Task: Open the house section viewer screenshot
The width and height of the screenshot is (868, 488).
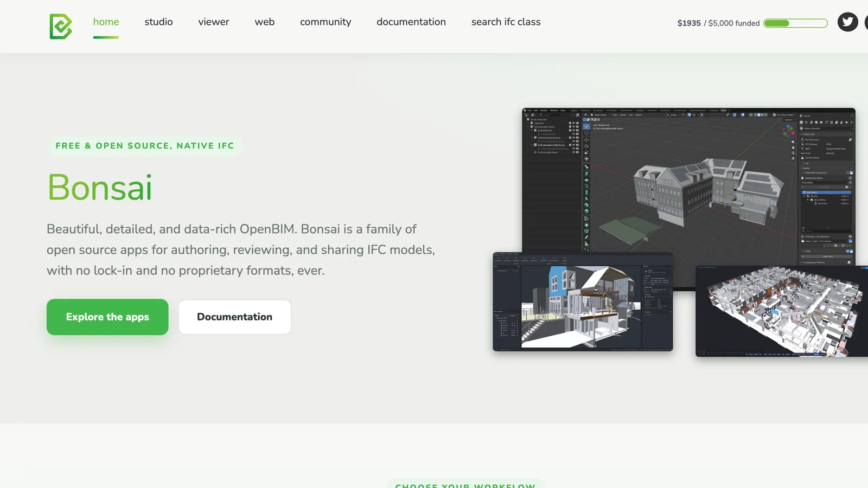Action: (x=583, y=302)
